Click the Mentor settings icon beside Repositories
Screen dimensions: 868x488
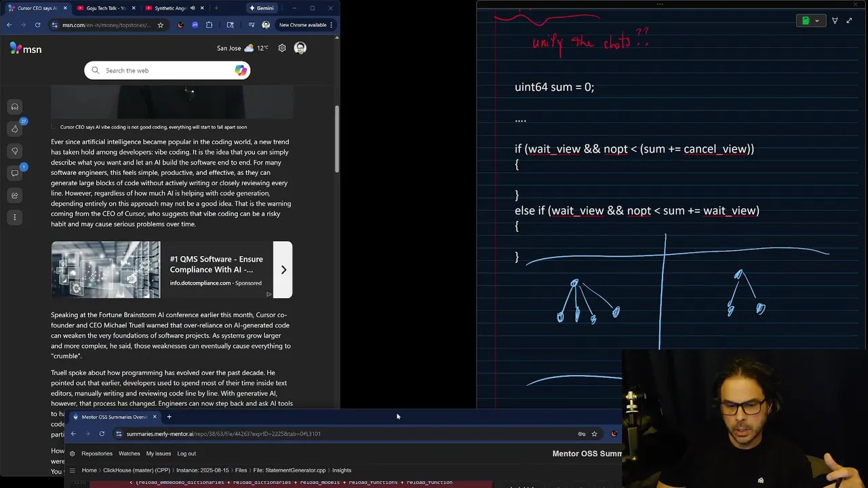tap(72, 453)
